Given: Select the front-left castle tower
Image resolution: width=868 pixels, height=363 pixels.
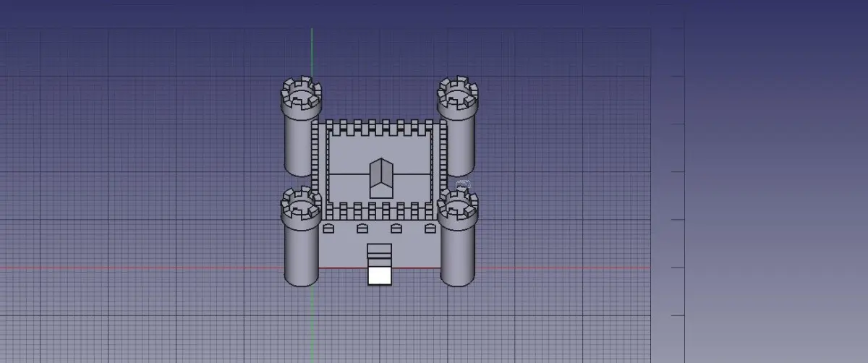Looking at the screenshot, I should coord(301,236).
